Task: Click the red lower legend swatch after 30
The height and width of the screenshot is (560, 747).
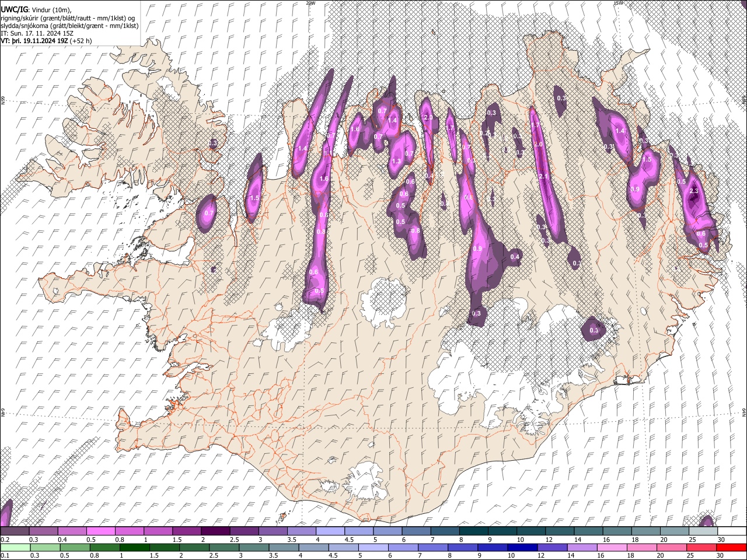Action: tap(732, 547)
